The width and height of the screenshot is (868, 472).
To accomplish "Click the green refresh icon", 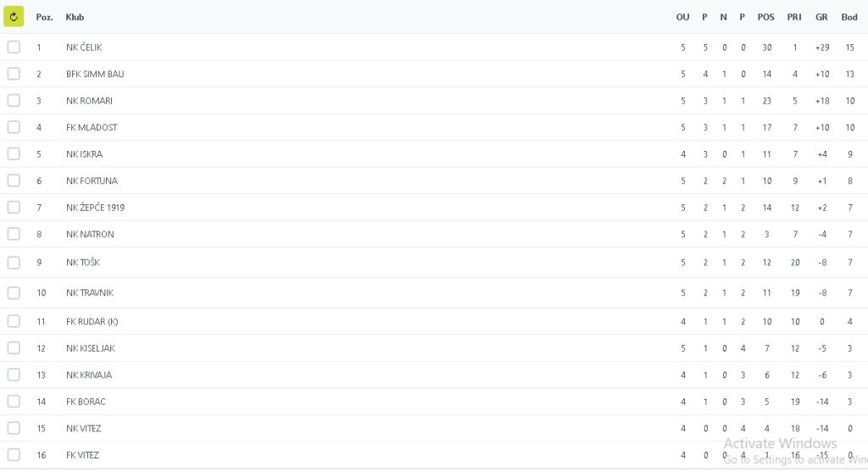I will tap(14, 16).
